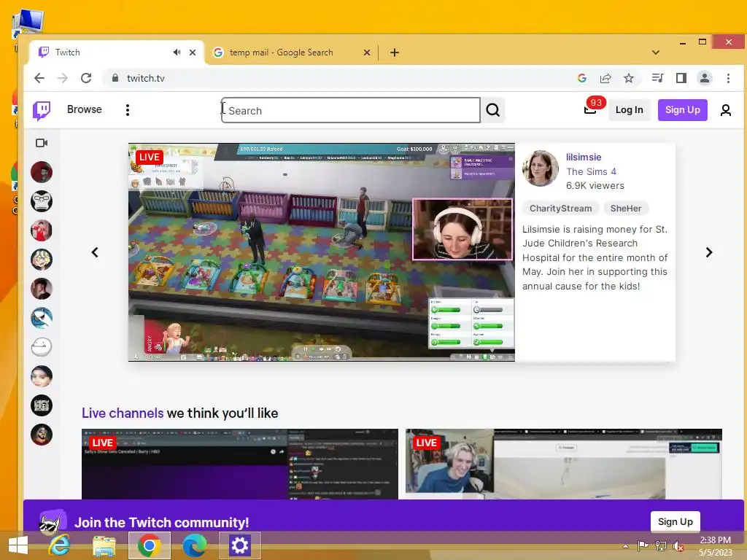The width and height of the screenshot is (747, 560).
Task: Go forward in browser history
Action: click(63, 78)
